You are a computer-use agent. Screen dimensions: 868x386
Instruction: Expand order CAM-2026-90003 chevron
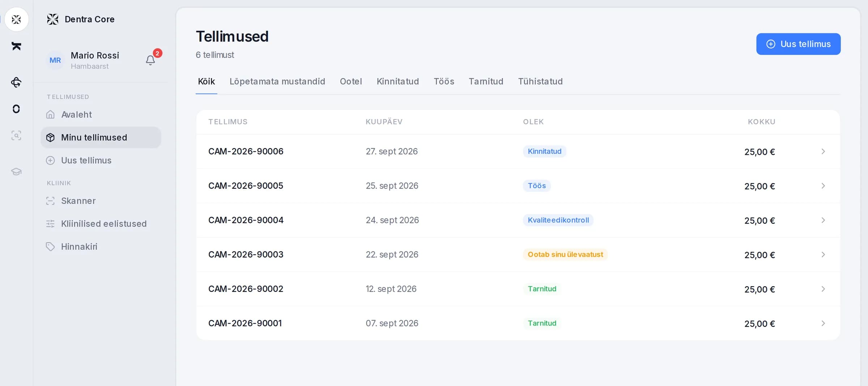[823, 254]
